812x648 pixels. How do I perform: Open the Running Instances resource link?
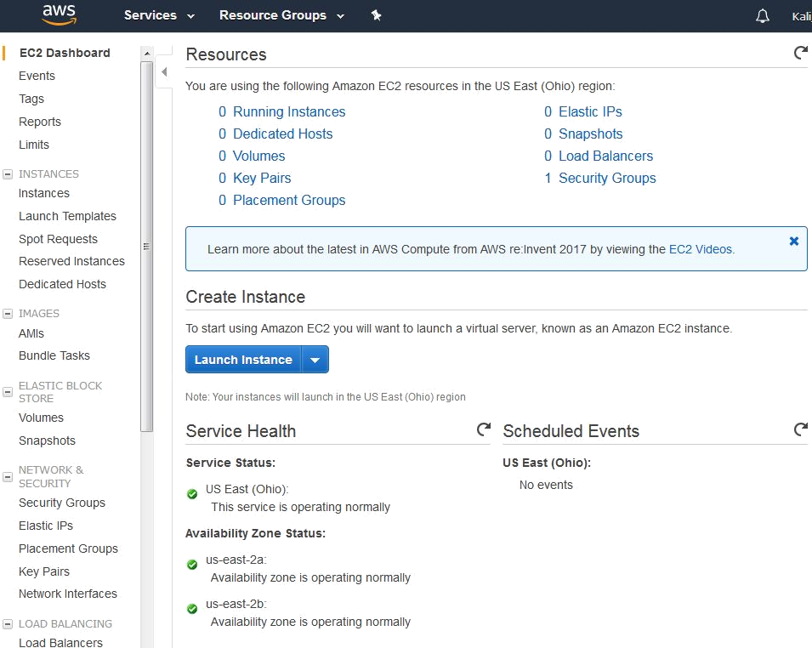coord(288,111)
